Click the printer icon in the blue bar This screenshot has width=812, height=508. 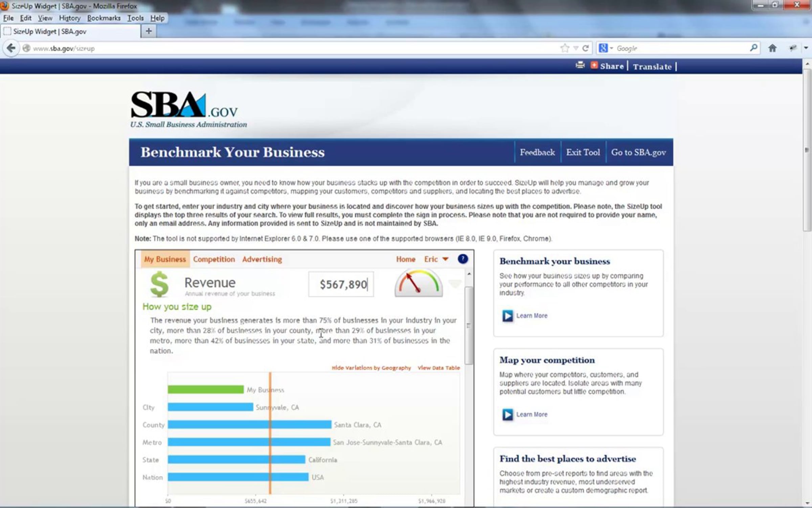[x=580, y=65]
